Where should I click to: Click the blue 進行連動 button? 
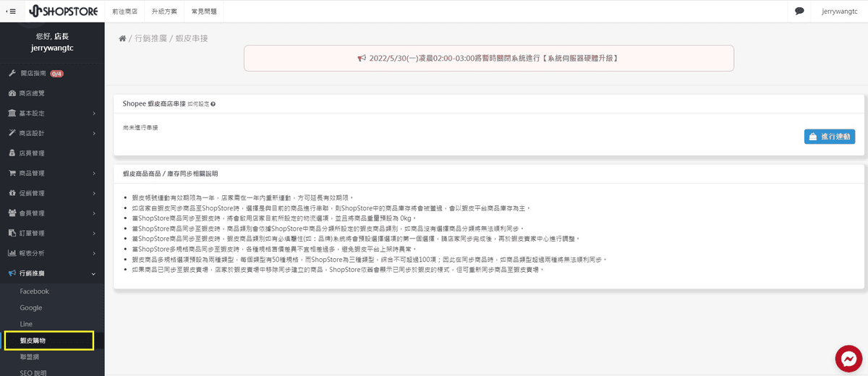coord(830,137)
